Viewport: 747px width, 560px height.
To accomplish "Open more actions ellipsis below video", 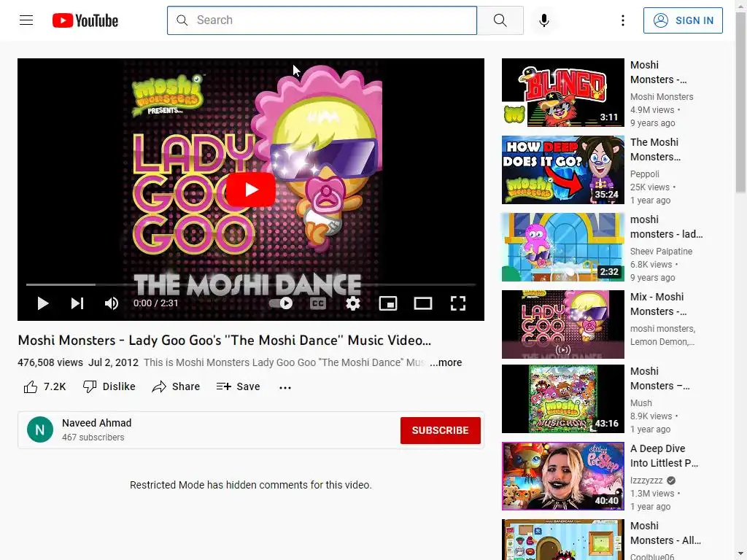I will [x=285, y=387].
